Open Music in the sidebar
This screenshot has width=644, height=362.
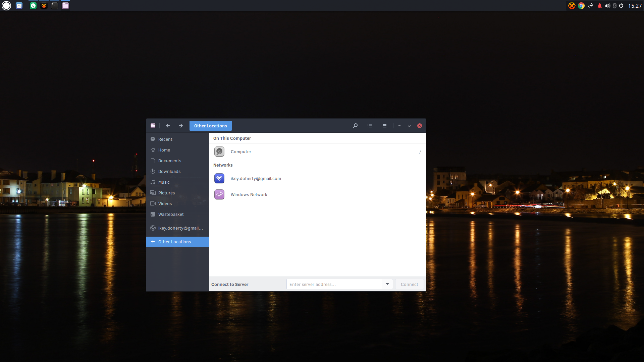tap(178, 182)
